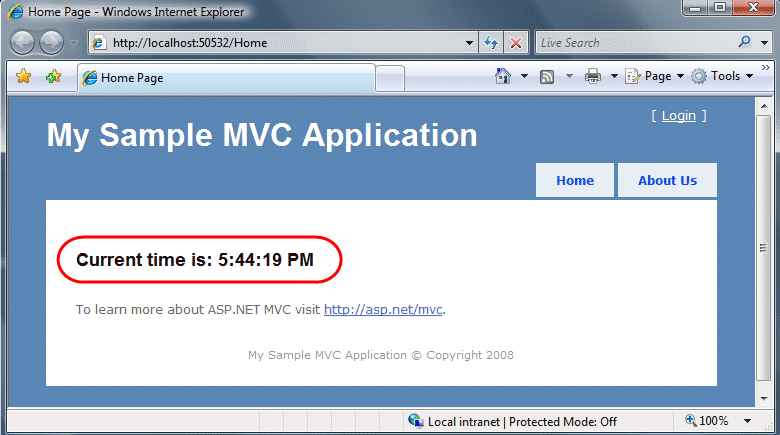Screen dimensions: 780x435
Task: Click the red Stop loading icon
Action: coord(516,43)
